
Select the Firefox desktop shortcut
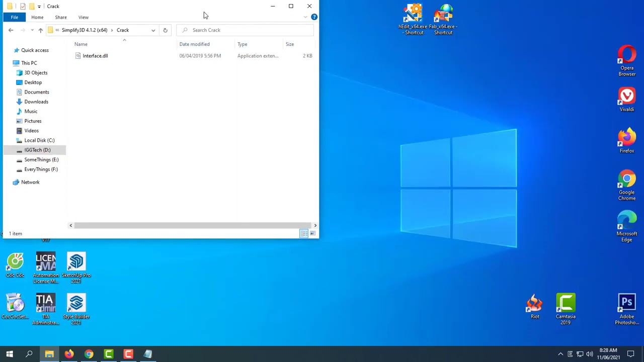627,141
